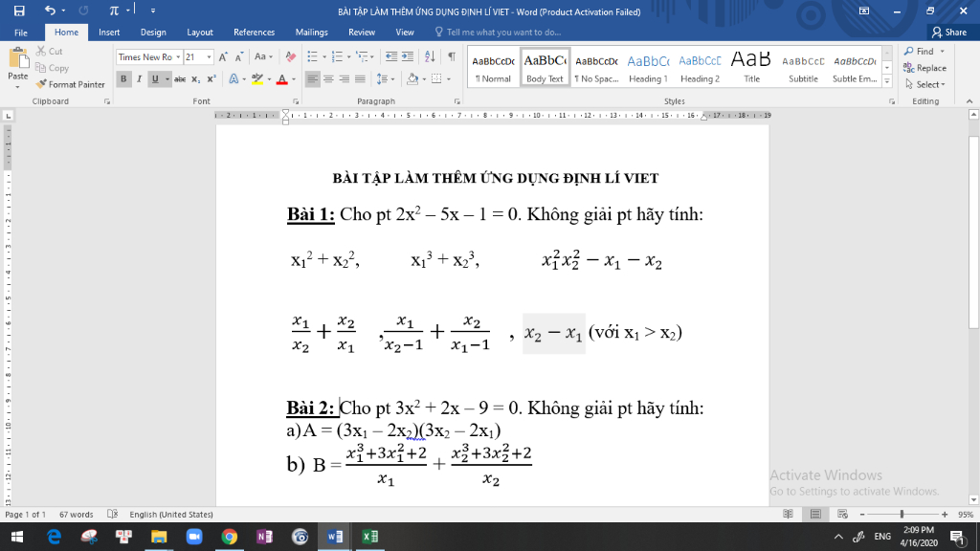
Task: Toggle Bold formatting
Action: click(x=123, y=79)
